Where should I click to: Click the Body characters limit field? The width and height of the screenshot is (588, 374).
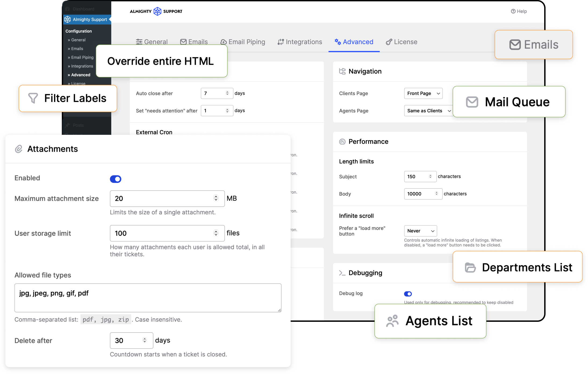click(423, 194)
